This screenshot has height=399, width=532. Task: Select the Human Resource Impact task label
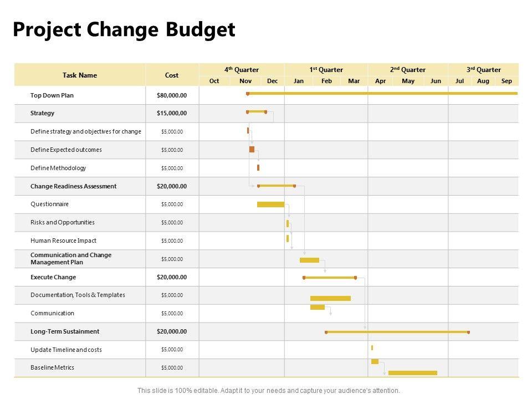[x=63, y=241]
